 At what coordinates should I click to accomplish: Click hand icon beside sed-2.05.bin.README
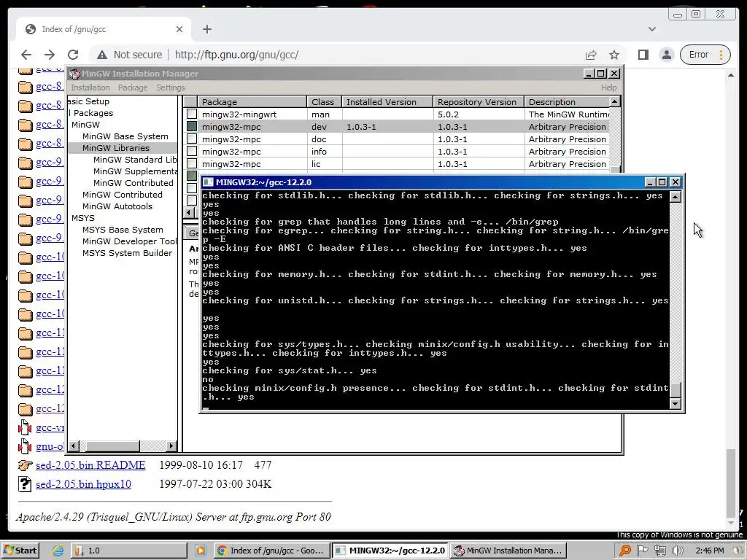click(x=25, y=465)
